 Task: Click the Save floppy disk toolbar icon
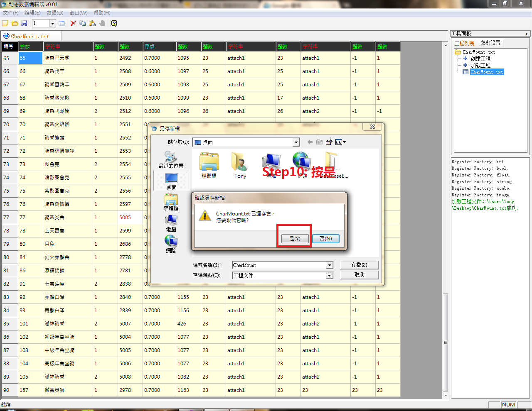[x=24, y=23]
